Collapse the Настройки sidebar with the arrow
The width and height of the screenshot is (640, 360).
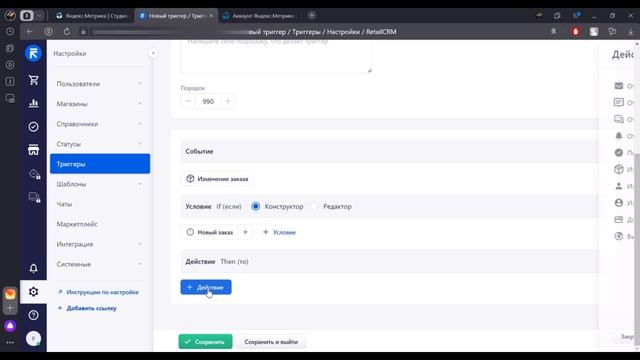coord(153,53)
